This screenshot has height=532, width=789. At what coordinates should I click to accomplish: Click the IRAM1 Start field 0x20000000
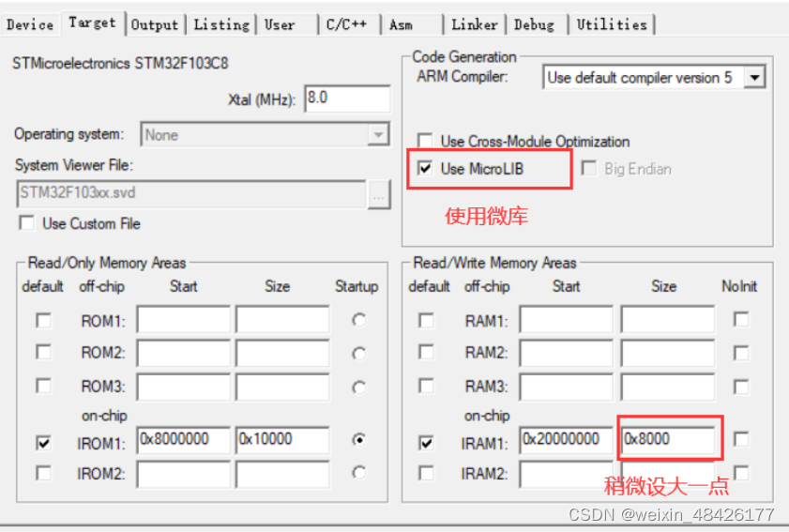click(x=567, y=440)
